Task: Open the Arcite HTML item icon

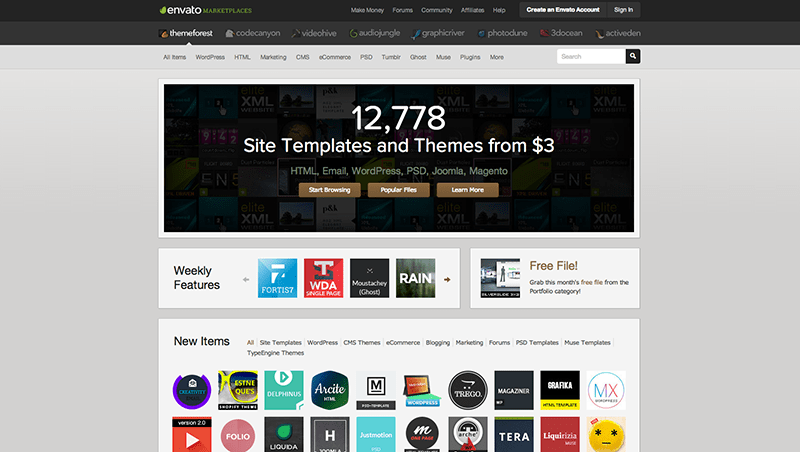Action: 330,390
